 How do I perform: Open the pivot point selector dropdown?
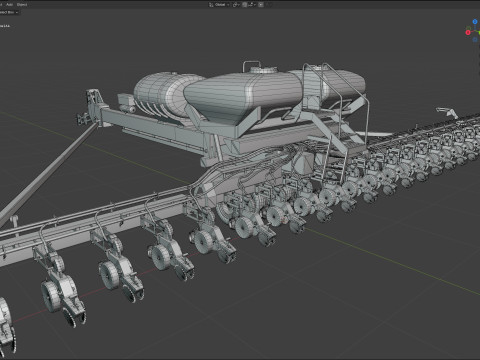pos(236,5)
